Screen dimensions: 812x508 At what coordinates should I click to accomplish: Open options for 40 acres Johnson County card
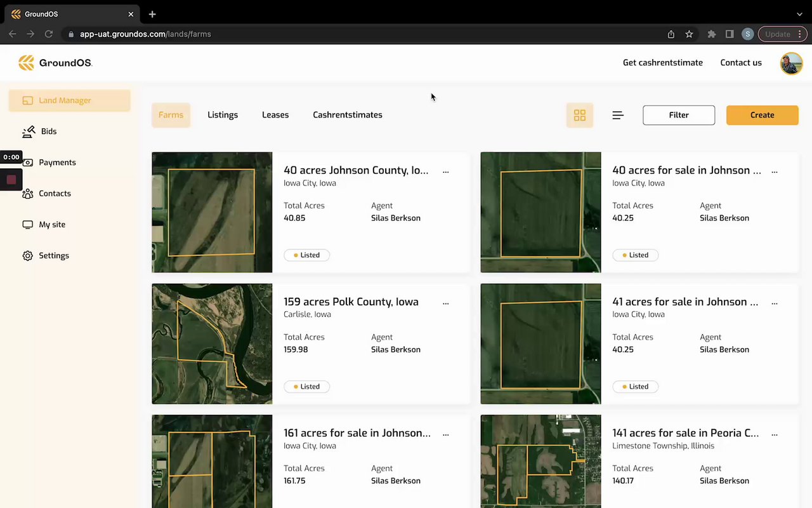(446, 171)
